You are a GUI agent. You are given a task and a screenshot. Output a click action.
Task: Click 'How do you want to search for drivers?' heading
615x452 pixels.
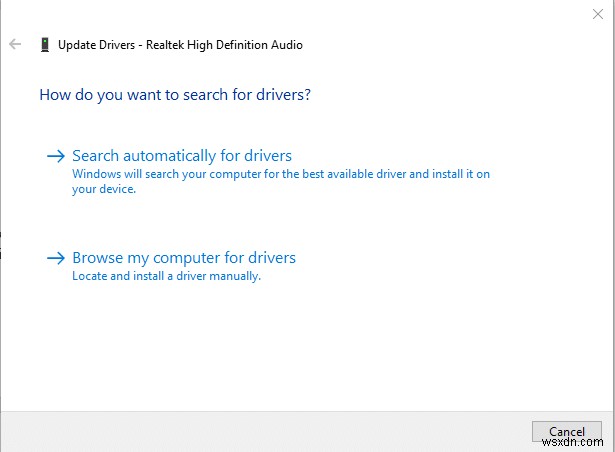click(175, 95)
